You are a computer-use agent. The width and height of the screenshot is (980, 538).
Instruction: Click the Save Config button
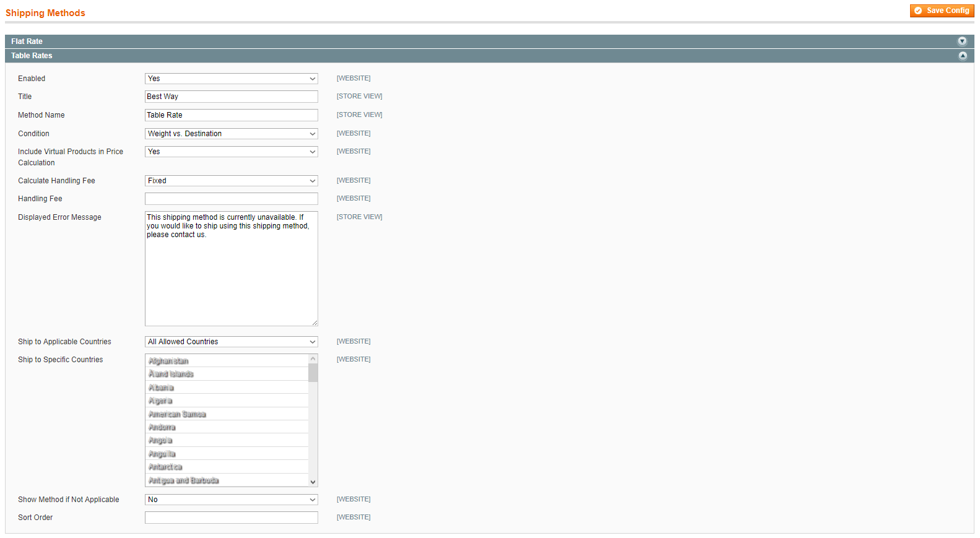942,11
